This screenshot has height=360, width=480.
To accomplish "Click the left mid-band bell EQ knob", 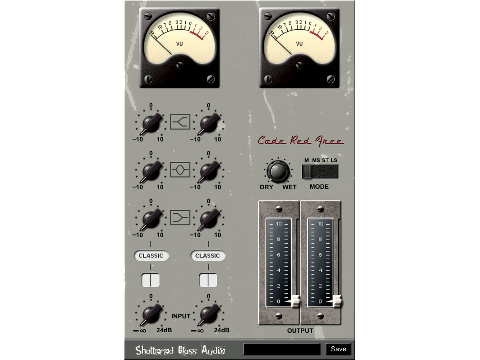I will tap(151, 171).
